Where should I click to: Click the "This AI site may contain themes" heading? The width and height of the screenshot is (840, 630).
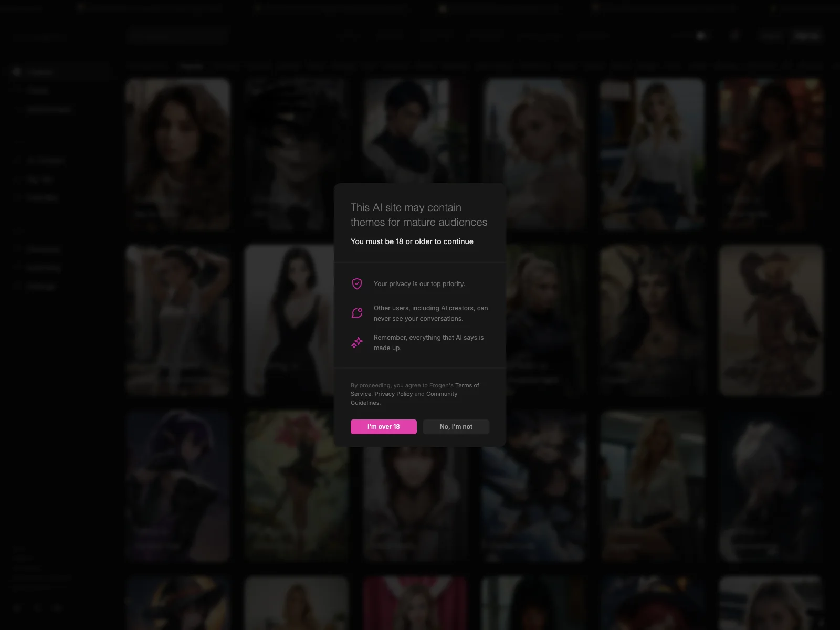pos(419,215)
